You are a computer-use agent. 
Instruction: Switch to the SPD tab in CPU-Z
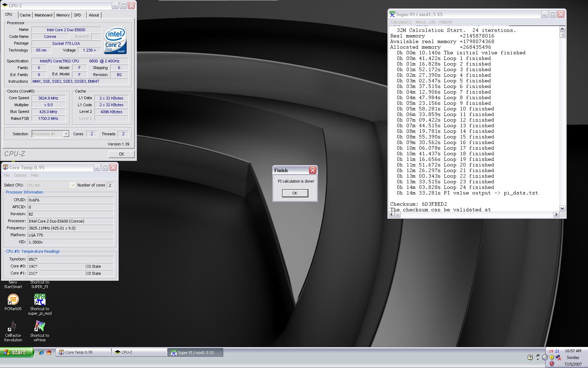pyautogui.click(x=78, y=15)
